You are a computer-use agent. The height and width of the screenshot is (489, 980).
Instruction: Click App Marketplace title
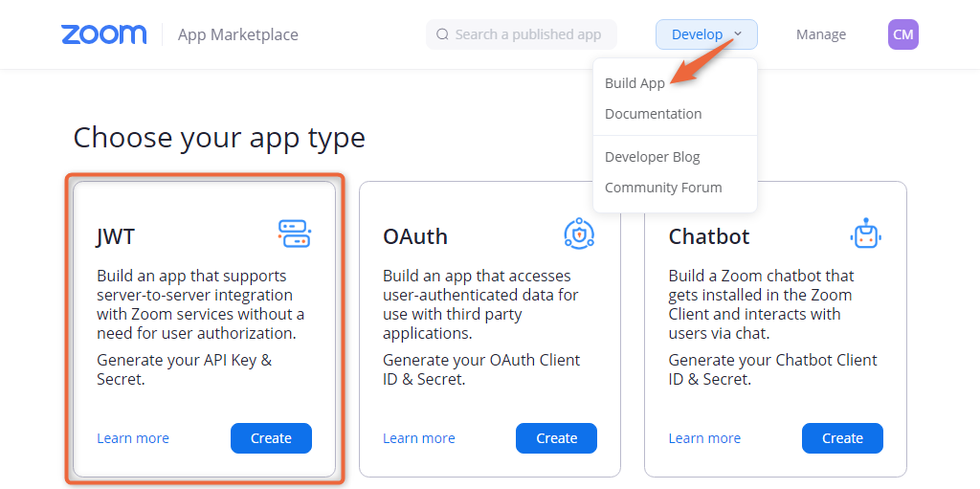click(238, 34)
